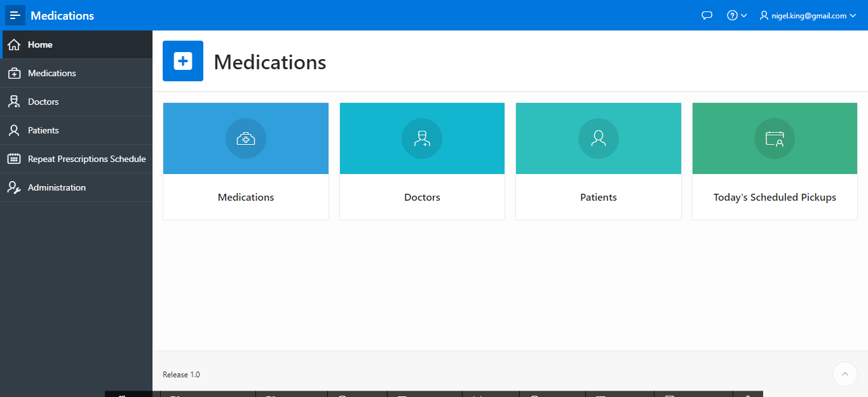Select Home in the sidebar
The image size is (868, 397).
[40, 44]
